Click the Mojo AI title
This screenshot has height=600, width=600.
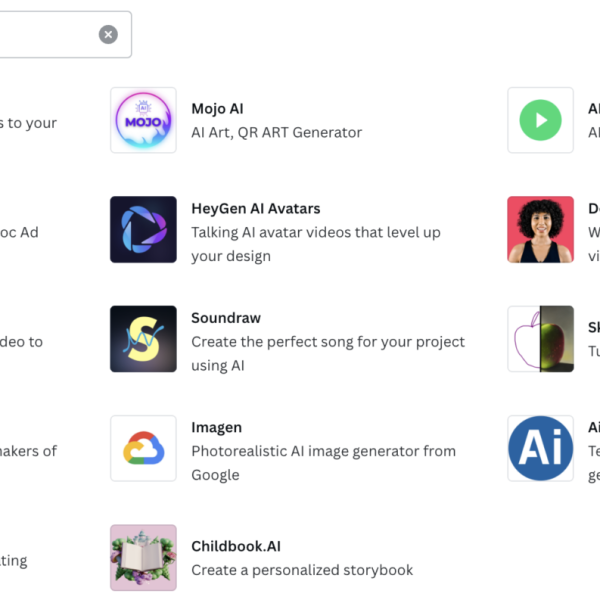tap(217, 109)
